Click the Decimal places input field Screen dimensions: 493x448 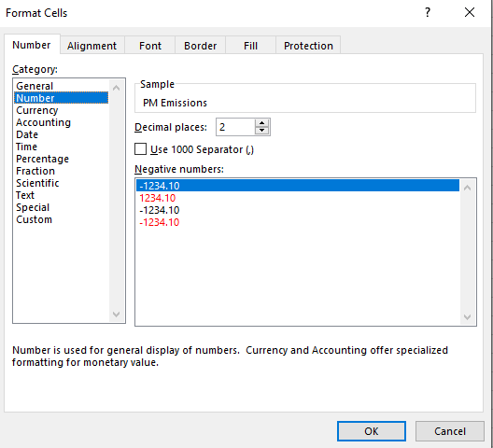click(x=235, y=127)
